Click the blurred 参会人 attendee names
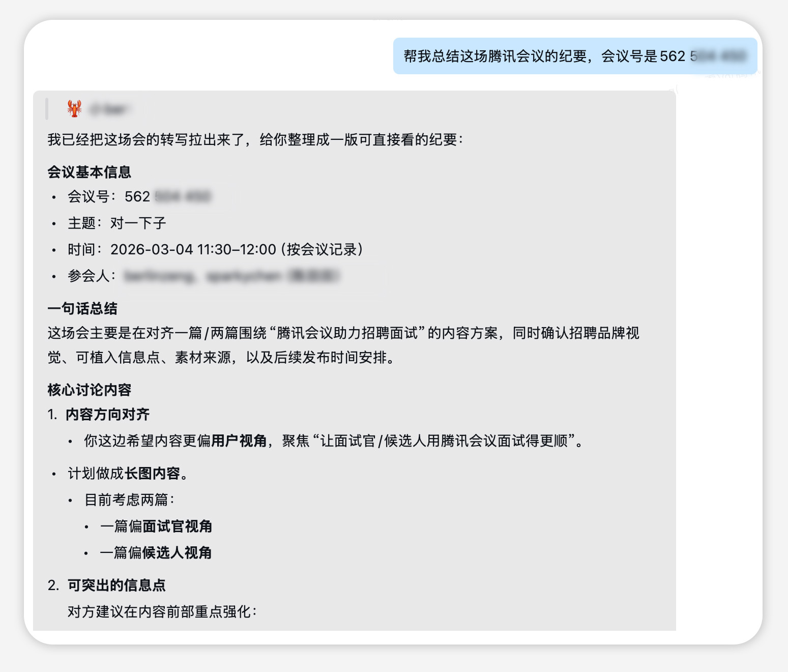 tap(231, 276)
